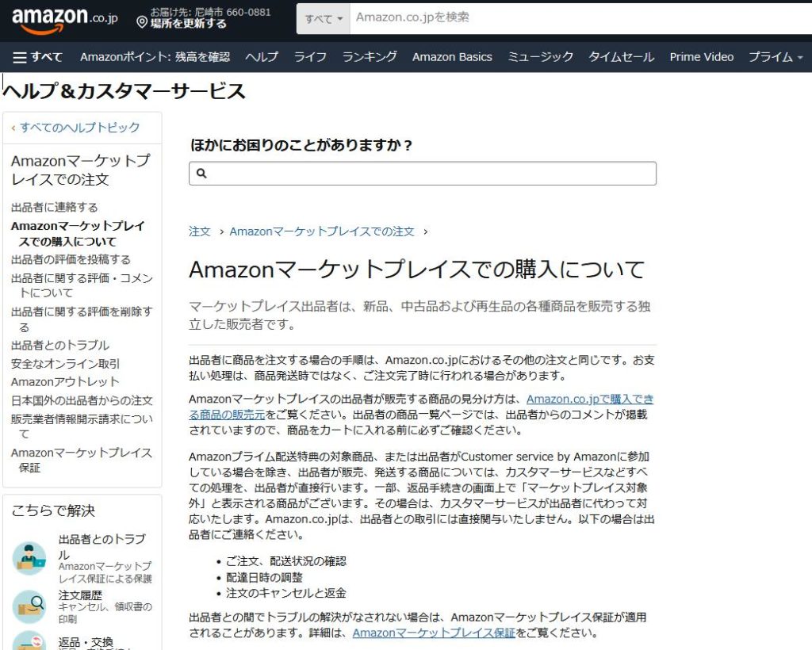Viewport: 812px width, 650px height.
Task: Click the 注文履歴 magnifying-glass package icon
Action: [30, 608]
